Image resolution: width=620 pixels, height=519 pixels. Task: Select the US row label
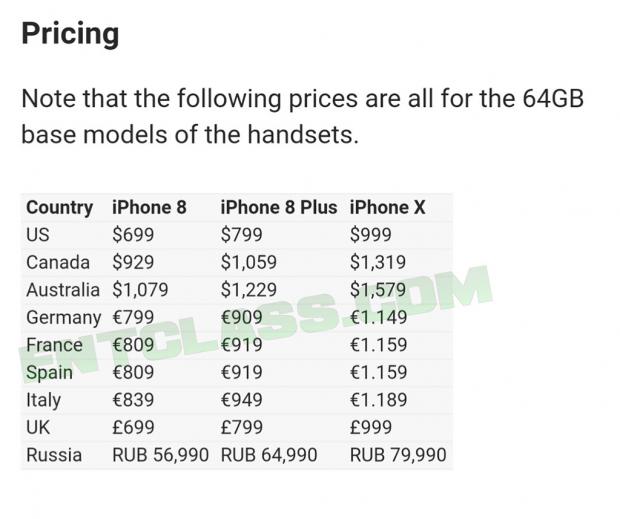pos(38,235)
